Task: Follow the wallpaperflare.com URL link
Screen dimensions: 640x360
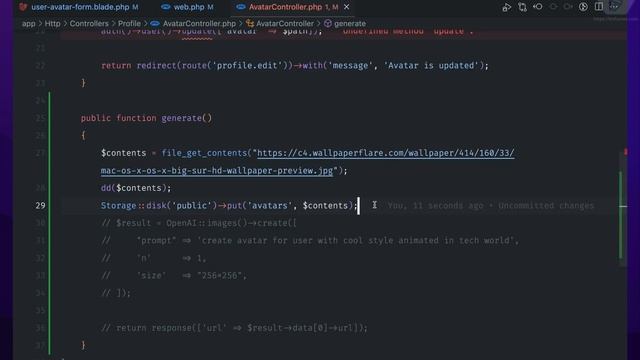Action: (x=386, y=153)
